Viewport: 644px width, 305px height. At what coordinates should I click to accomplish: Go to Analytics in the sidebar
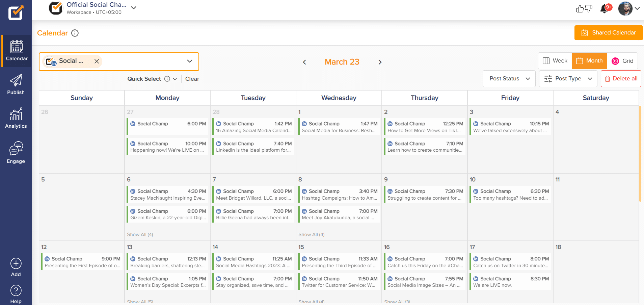(x=16, y=118)
